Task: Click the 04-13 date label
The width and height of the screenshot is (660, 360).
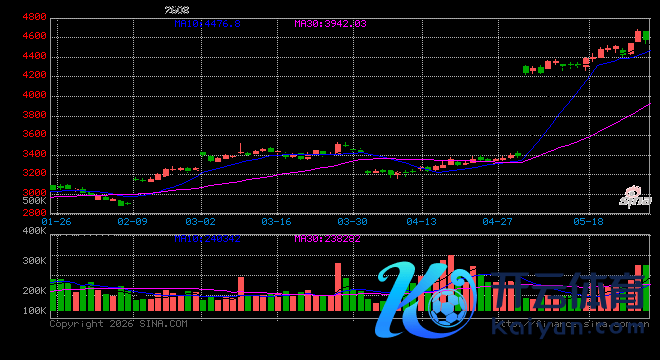Action: (x=422, y=221)
